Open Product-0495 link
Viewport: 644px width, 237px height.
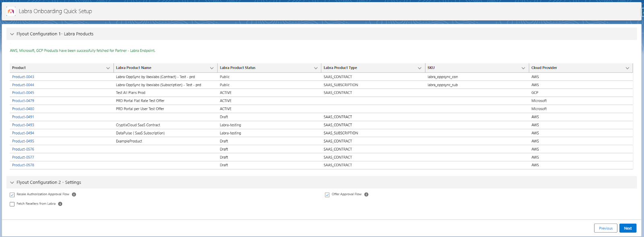click(23, 141)
